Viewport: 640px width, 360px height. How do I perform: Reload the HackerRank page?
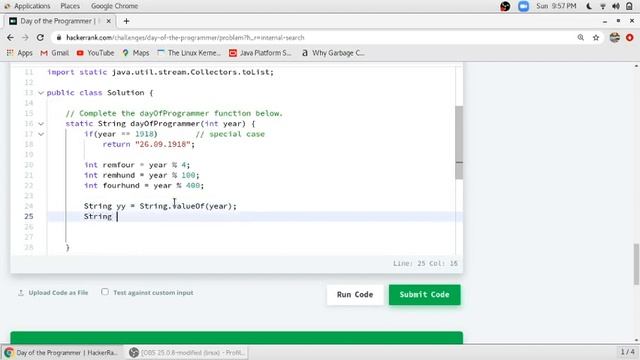pos(40,38)
